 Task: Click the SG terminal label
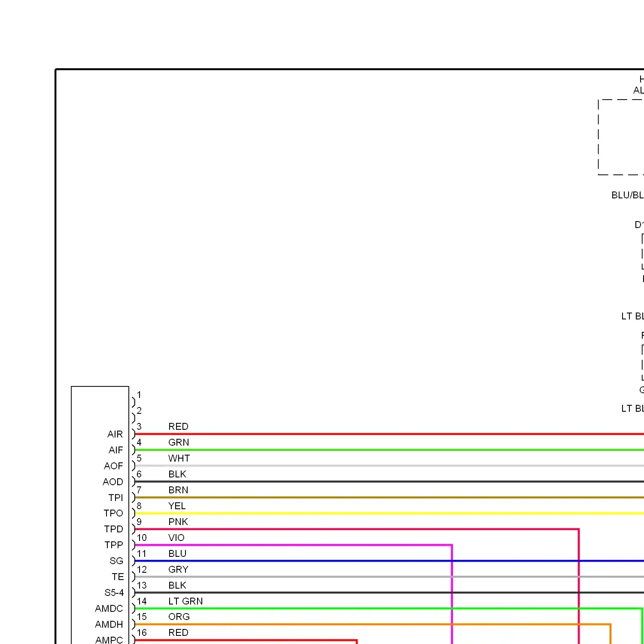pos(116,561)
